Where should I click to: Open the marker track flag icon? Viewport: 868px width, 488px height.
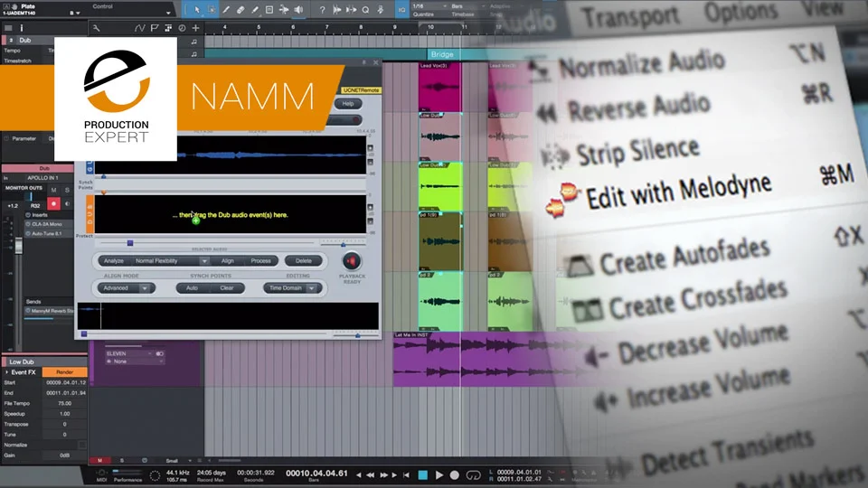click(x=155, y=28)
